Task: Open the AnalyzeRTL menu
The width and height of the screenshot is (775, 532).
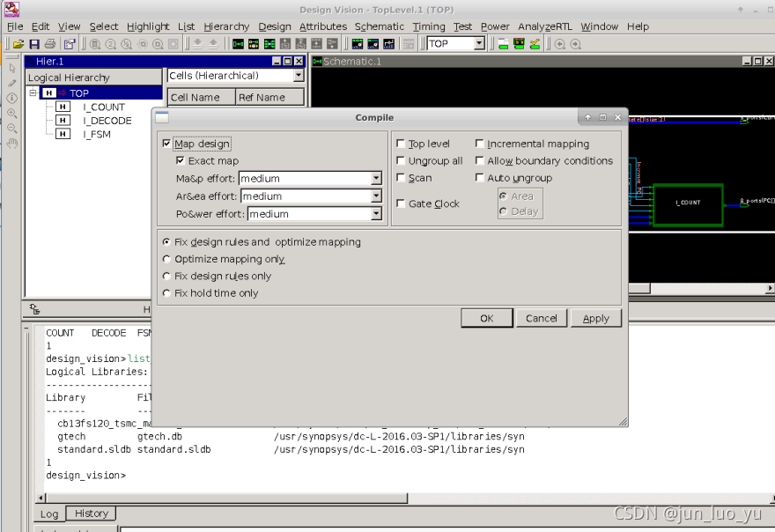Action: [x=544, y=26]
